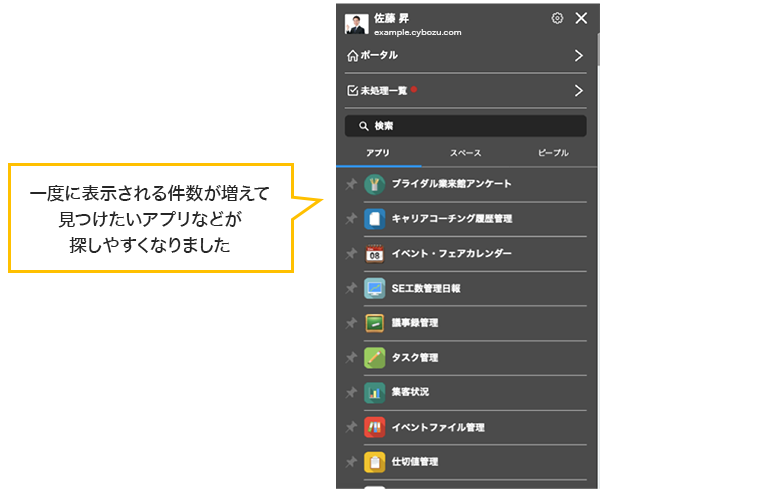Image resolution: width=767 pixels, height=490 pixels.
Task: Select タスク管理 app name
Action: pyautogui.click(x=415, y=357)
